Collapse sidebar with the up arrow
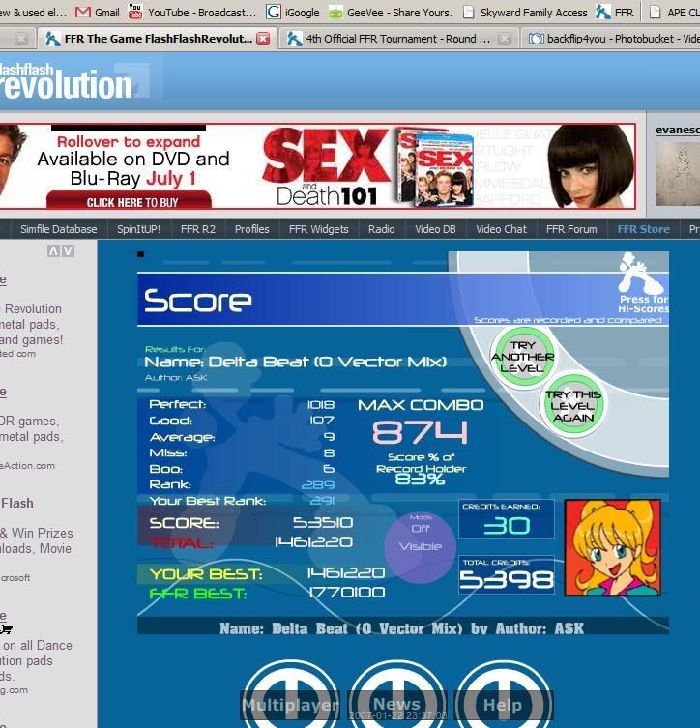Image resolution: width=700 pixels, height=728 pixels. pos(53,251)
